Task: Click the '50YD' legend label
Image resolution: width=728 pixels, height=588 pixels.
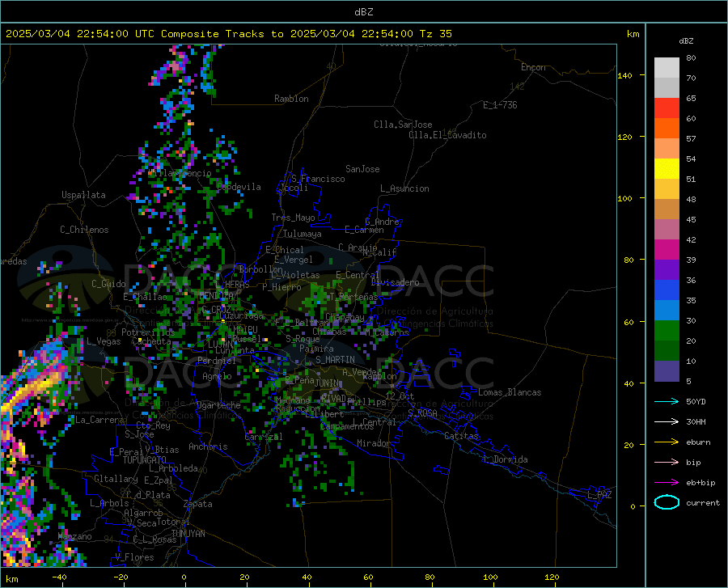Action: [696, 401]
